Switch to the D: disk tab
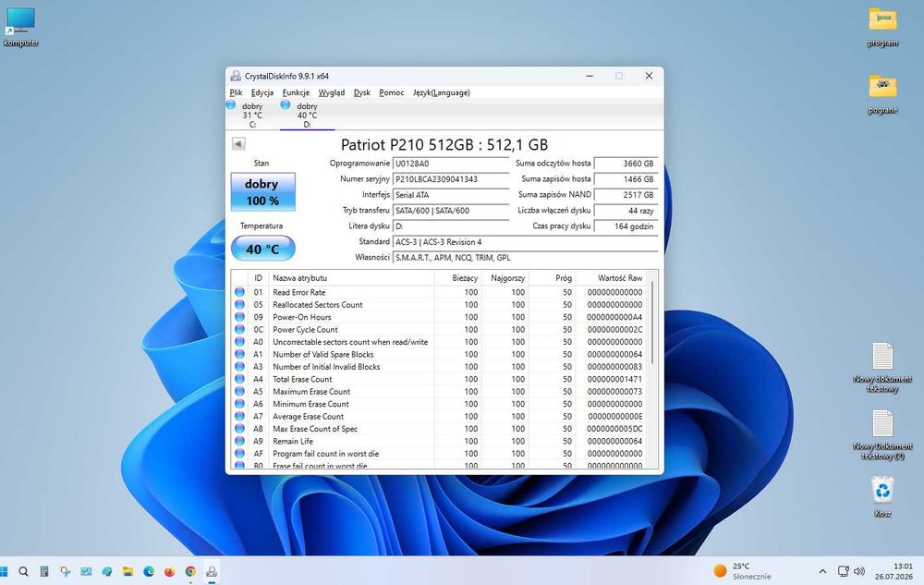 (x=307, y=115)
